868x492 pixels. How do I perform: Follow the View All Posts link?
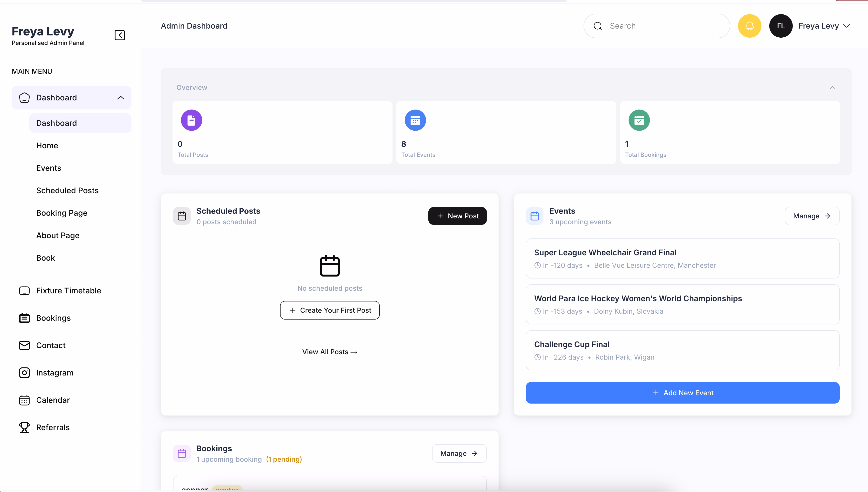pos(330,352)
